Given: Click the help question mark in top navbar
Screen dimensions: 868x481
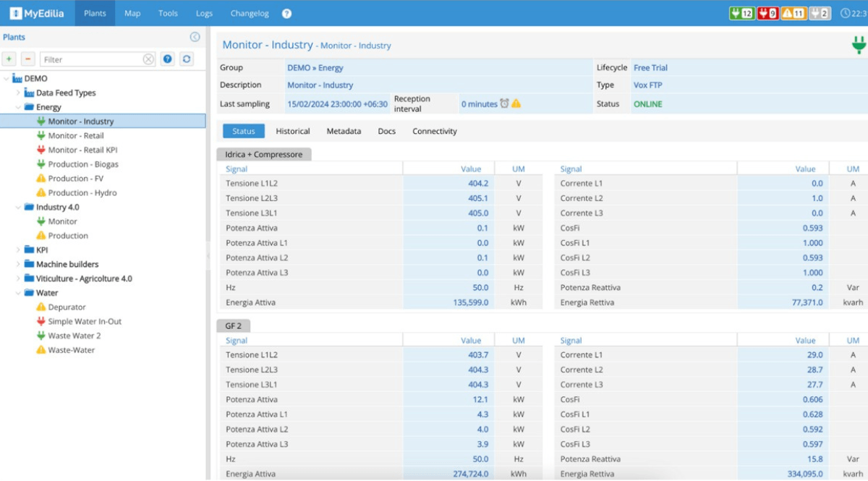Looking at the screenshot, I should [x=286, y=14].
